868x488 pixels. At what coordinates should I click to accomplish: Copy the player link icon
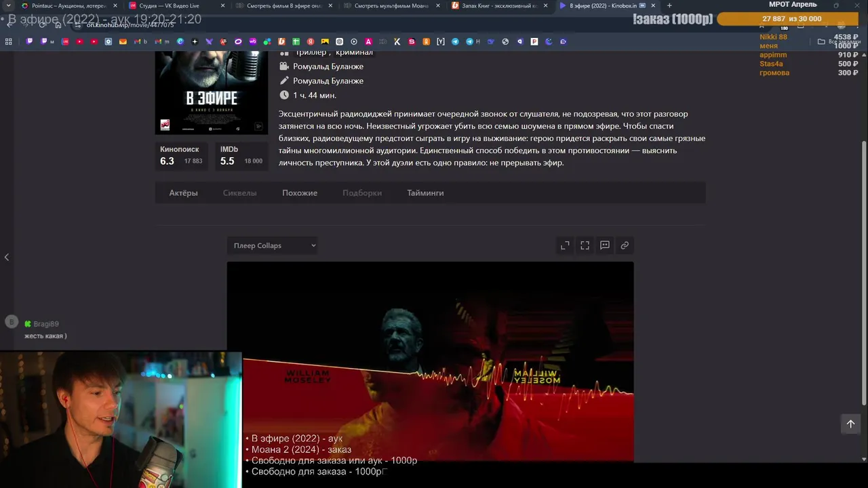[x=625, y=245]
